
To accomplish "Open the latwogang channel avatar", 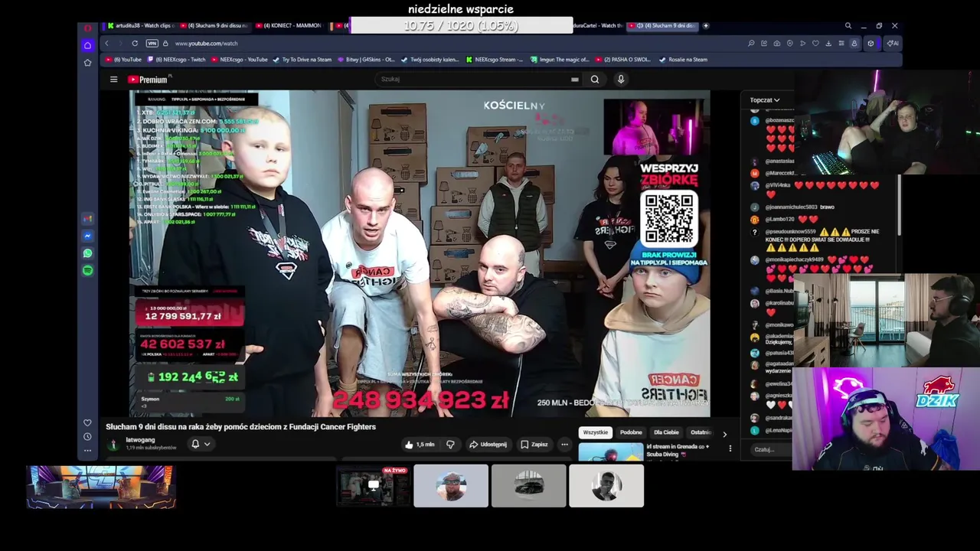I will coord(113,444).
